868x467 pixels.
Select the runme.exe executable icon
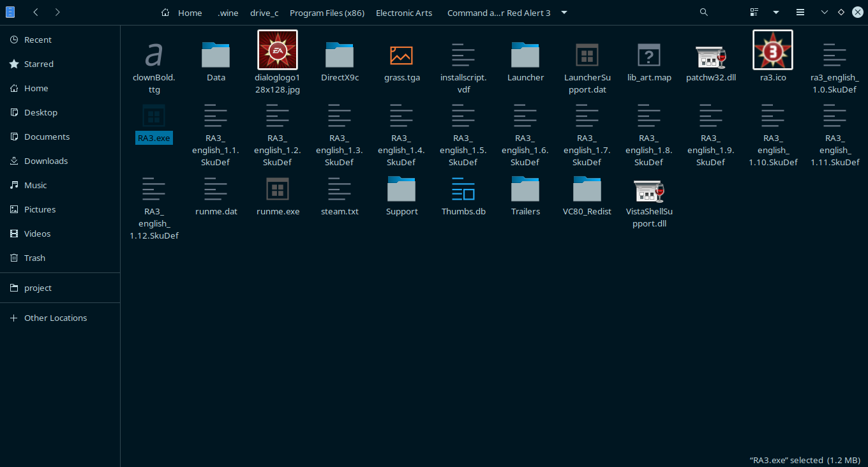click(278, 189)
